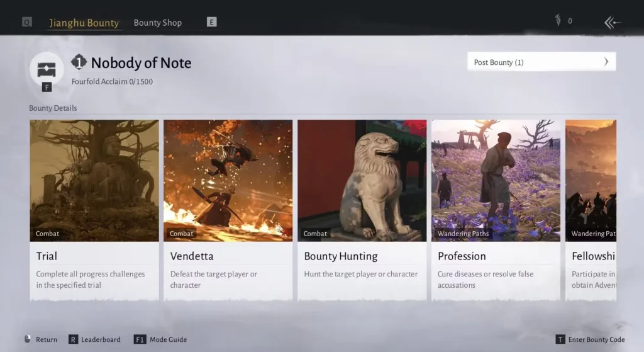Open the treasure chest rewards icon
Image resolution: width=644 pixels, height=352 pixels.
click(x=47, y=69)
